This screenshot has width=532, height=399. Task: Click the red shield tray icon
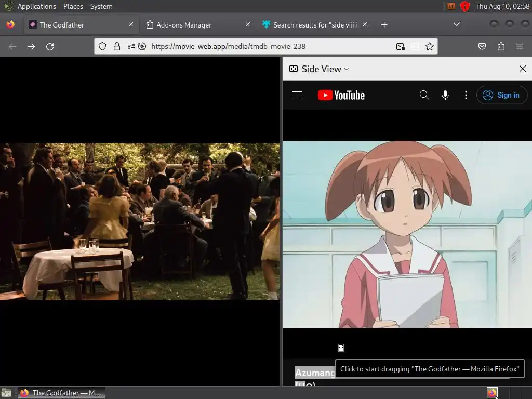pyautogui.click(x=465, y=6)
